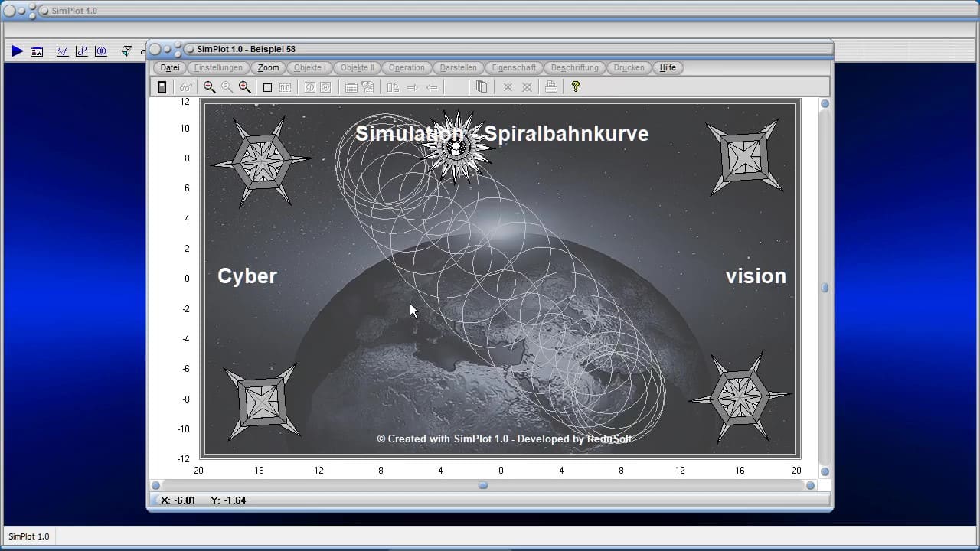Select the double-loop plot icon

101,51
